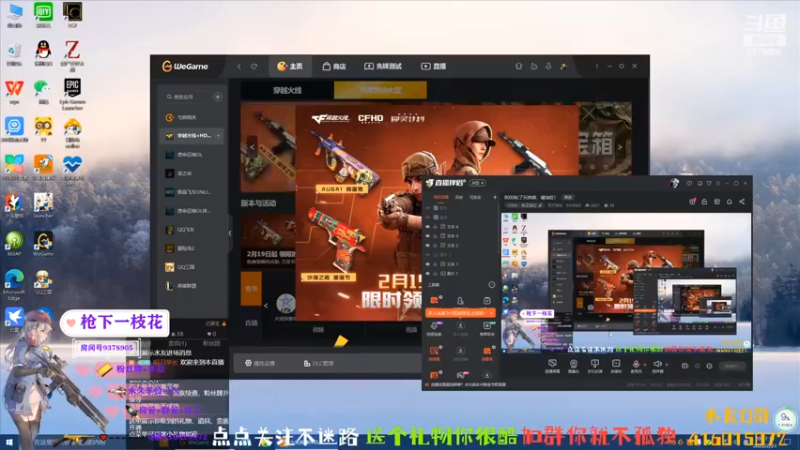Go back in the WeGame navigation
The height and width of the screenshot is (450, 800).
click(239, 66)
